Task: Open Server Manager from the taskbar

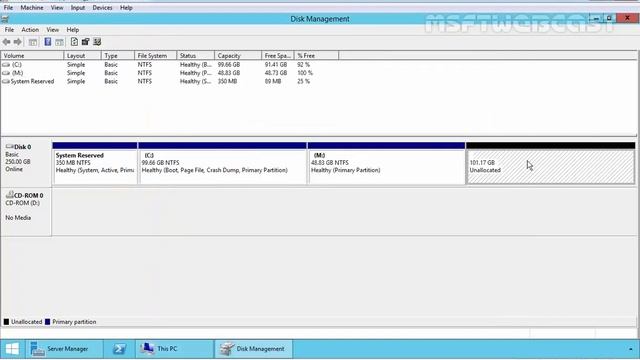Action: 64,349
